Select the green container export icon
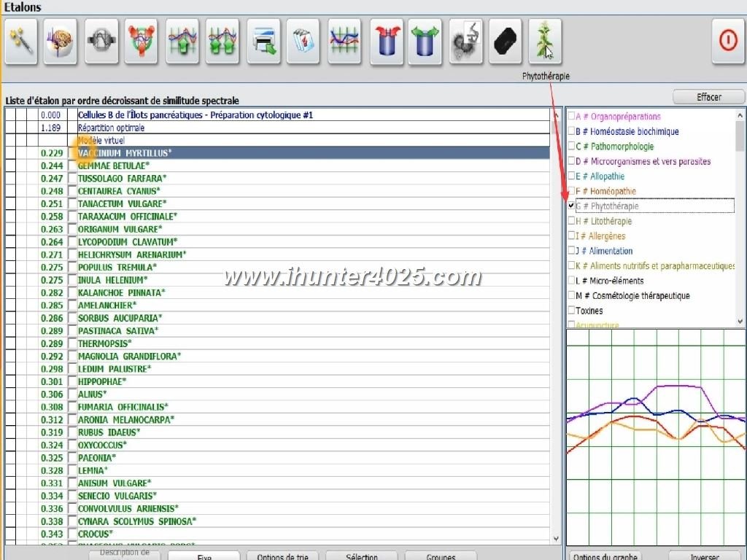Image resolution: width=747 pixels, height=560 pixels. click(425, 42)
